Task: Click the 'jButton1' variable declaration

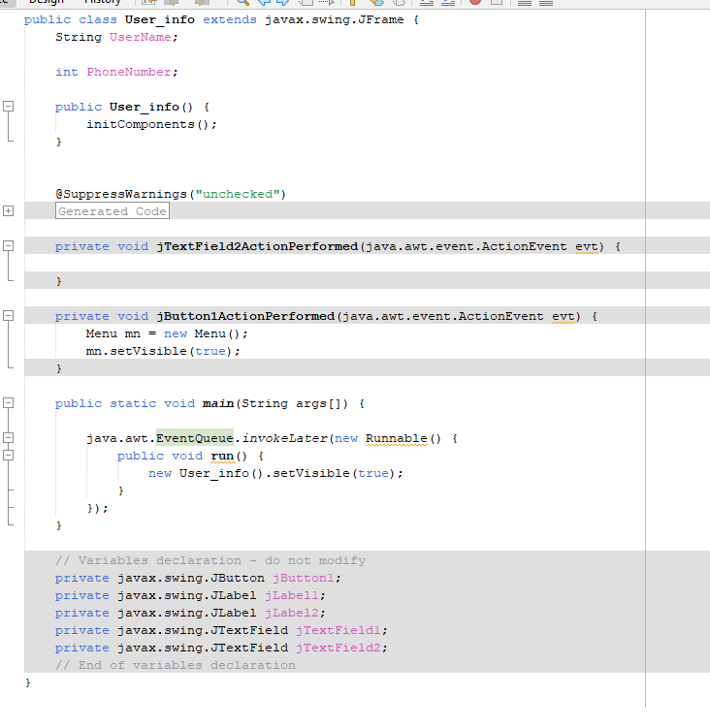Action: pyautogui.click(x=303, y=579)
